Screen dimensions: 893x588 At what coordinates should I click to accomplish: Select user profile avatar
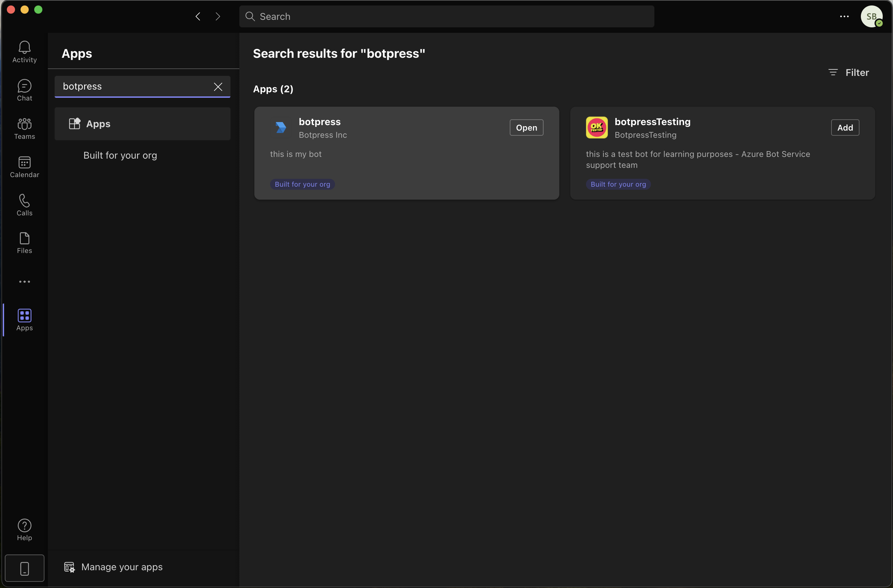click(x=871, y=16)
